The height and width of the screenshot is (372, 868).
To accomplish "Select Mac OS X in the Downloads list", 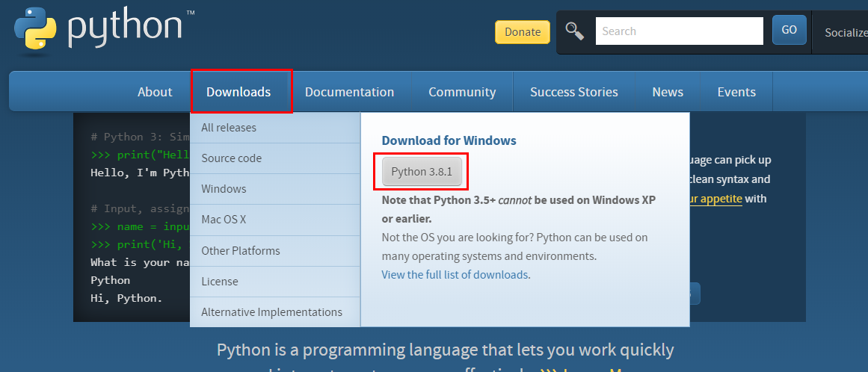I will click(x=275, y=220).
